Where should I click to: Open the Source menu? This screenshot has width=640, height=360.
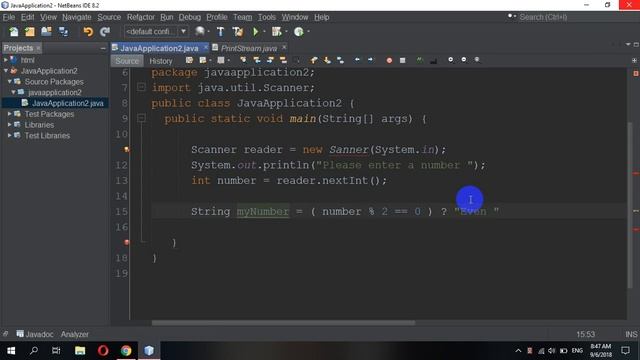tap(109, 17)
